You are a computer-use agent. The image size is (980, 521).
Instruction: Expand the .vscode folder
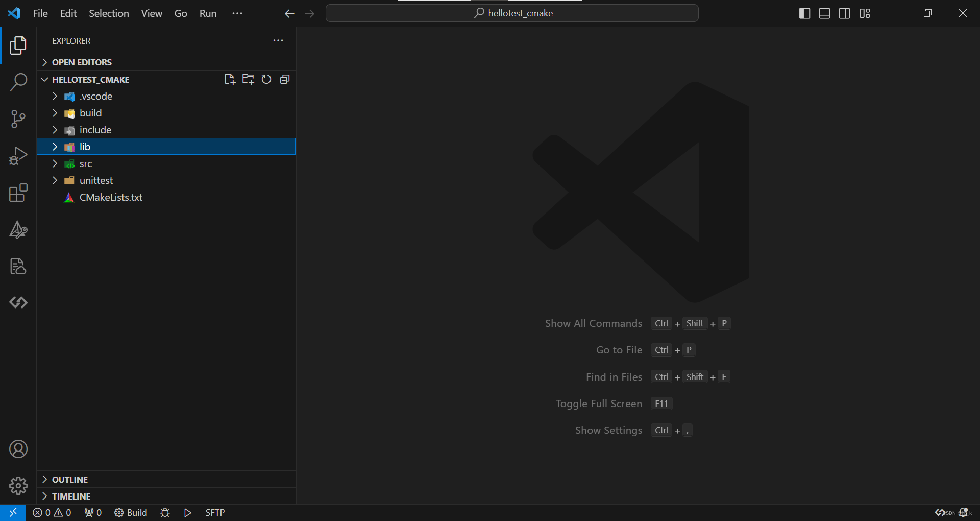pyautogui.click(x=166, y=96)
